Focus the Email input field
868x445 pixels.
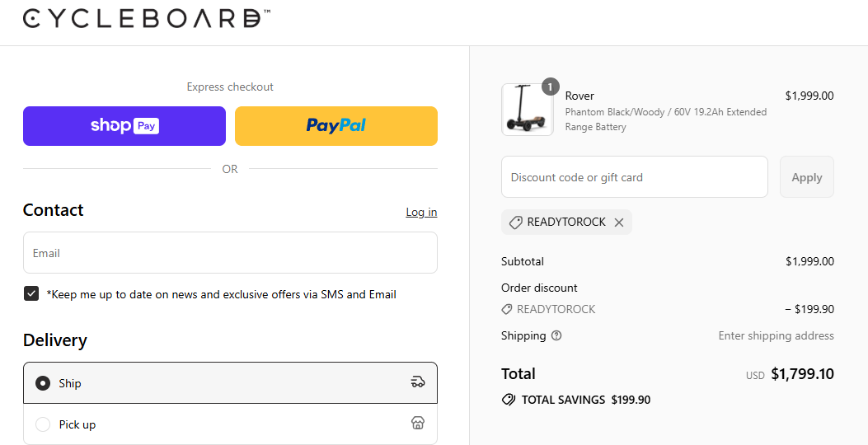[230, 253]
